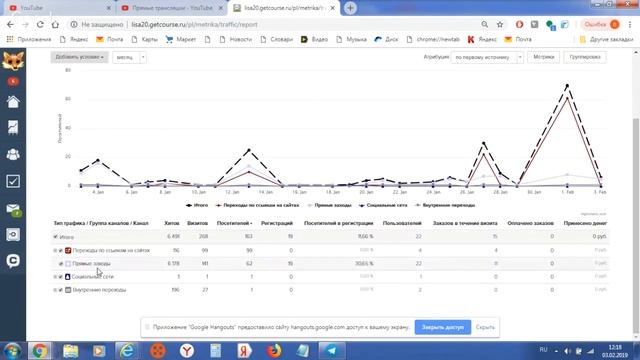Open the Словари bookmark

(277, 39)
